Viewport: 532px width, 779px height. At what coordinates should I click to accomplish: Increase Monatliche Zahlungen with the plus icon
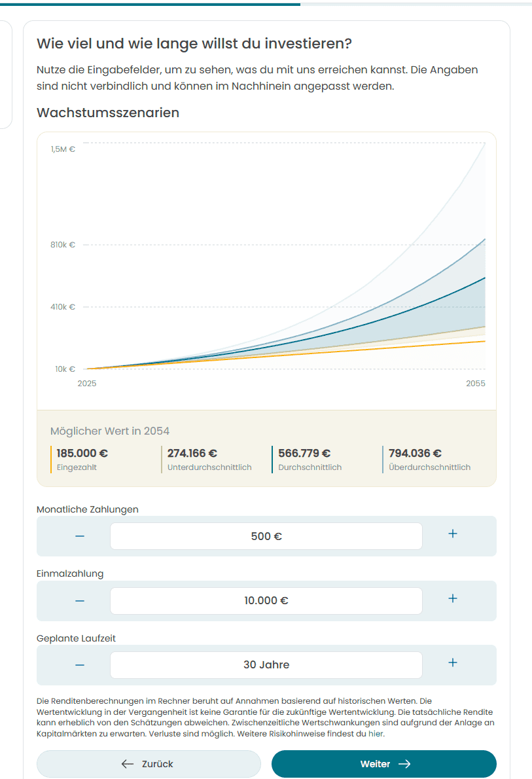tap(452, 534)
